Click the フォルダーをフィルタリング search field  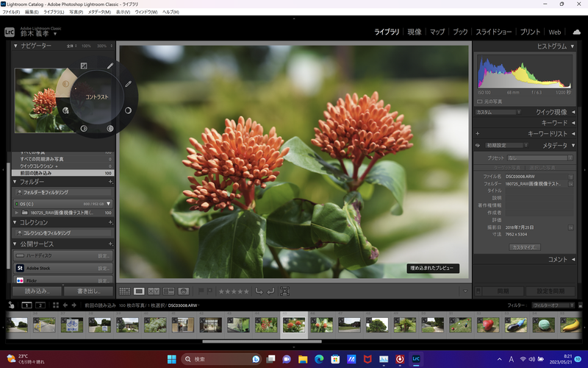pyautogui.click(x=64, y=192)
